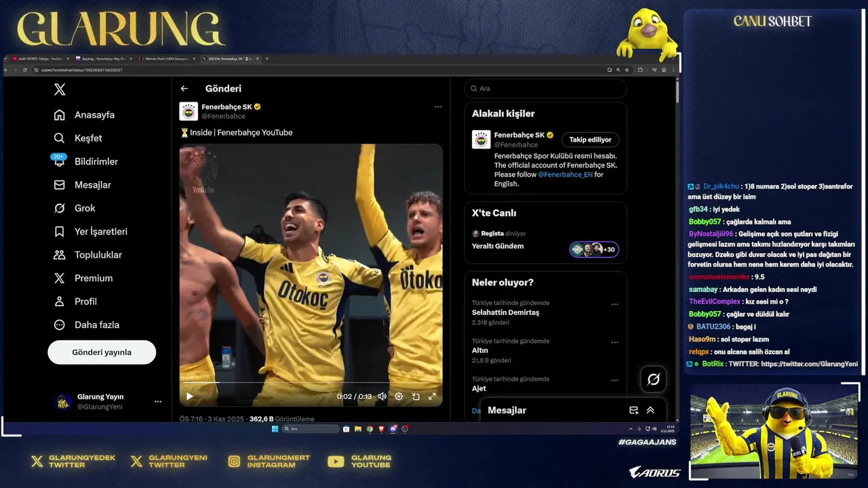Open the Altın trending topic
The width and height of the screenshot is (868, 488).
[480, 350]
